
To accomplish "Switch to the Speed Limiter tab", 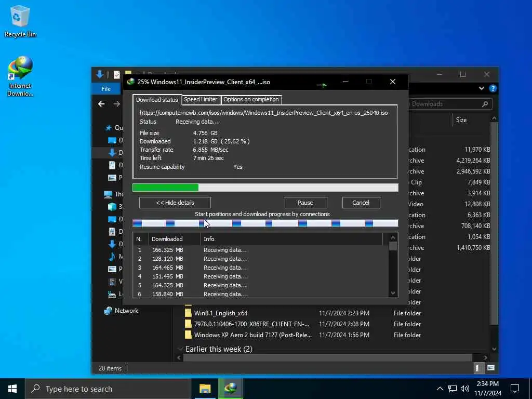I will click(200, 99).
